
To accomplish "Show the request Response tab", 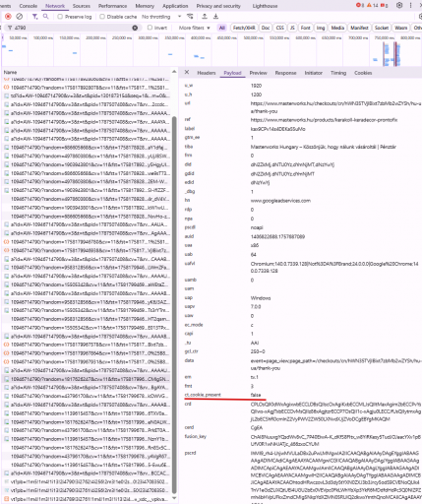I will click(x=285, y=73).
